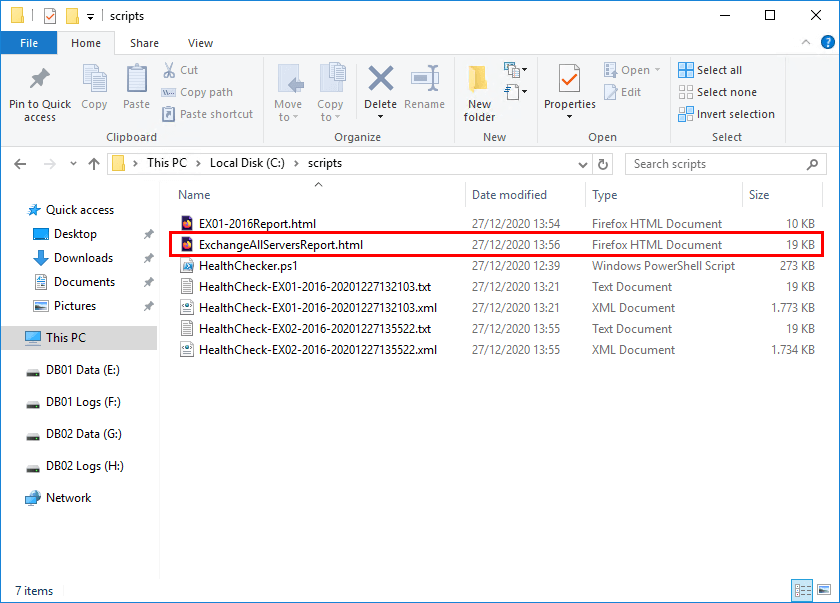This screenshot has width=840, height=603.
Task: Open recent locations dropdown arrow
Action: point(73,164)
